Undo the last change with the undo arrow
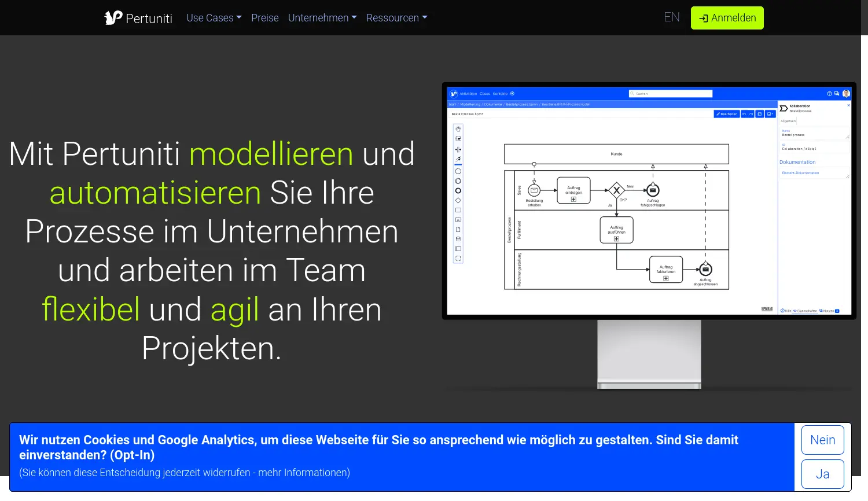The image size is (868, 501). tap(744, 114)
